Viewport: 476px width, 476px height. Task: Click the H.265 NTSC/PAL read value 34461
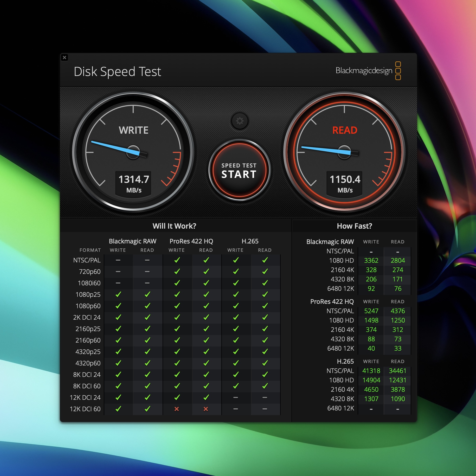[x=398, y=371]
